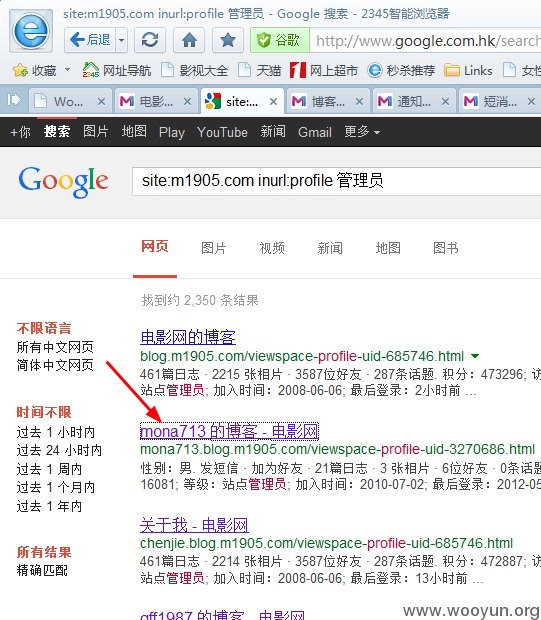
Task: Open Play in the Google bar
Action: click(x=172, y=132)
